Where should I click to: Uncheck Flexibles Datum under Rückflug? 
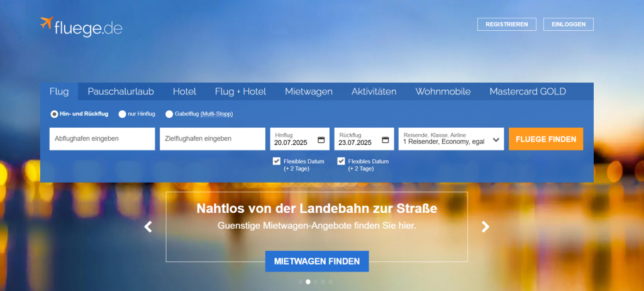(341, 161)
